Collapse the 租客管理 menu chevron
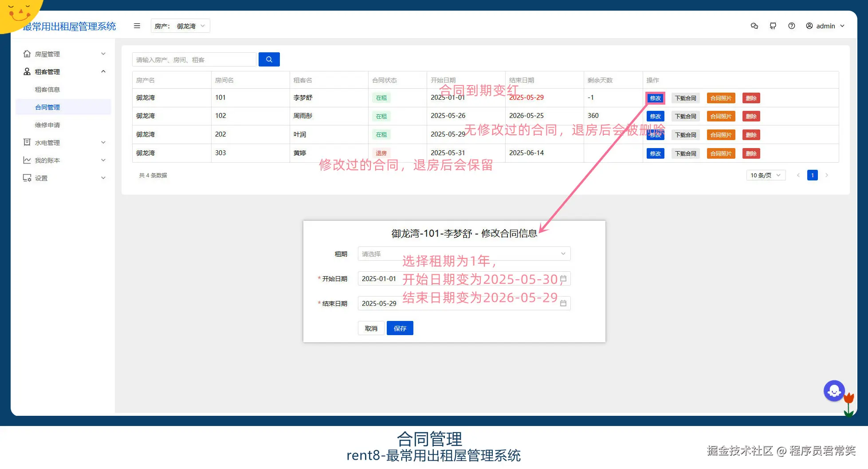 103,71
